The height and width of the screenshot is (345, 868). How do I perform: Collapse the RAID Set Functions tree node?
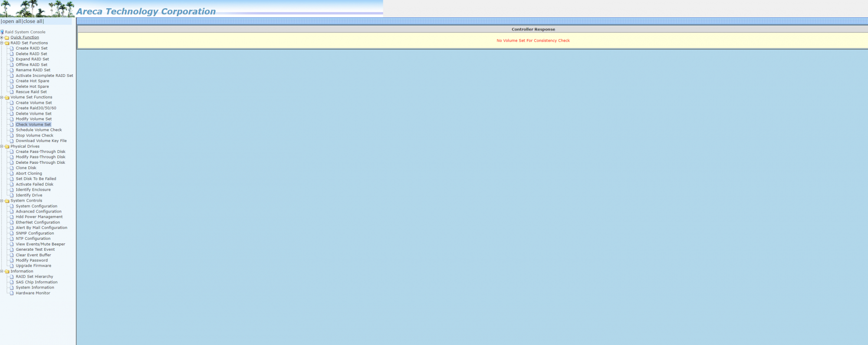coord(2,43)
